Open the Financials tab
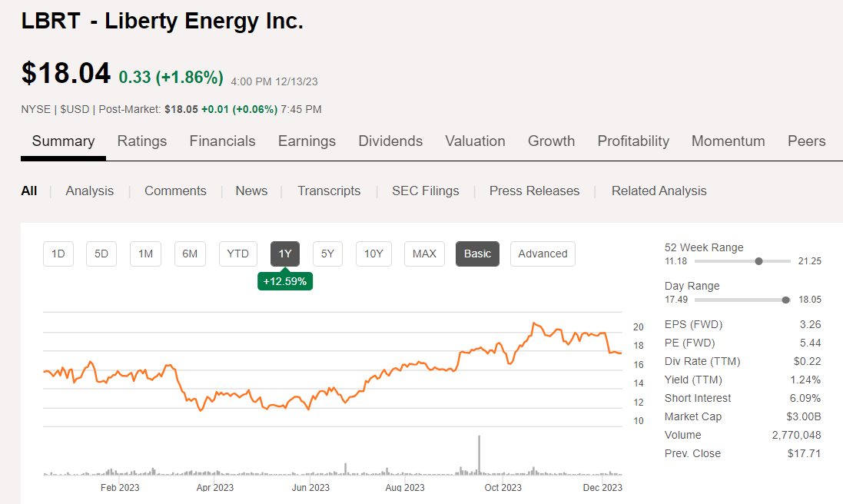Viewport: 843px width, 504px height. coord(222,141)
